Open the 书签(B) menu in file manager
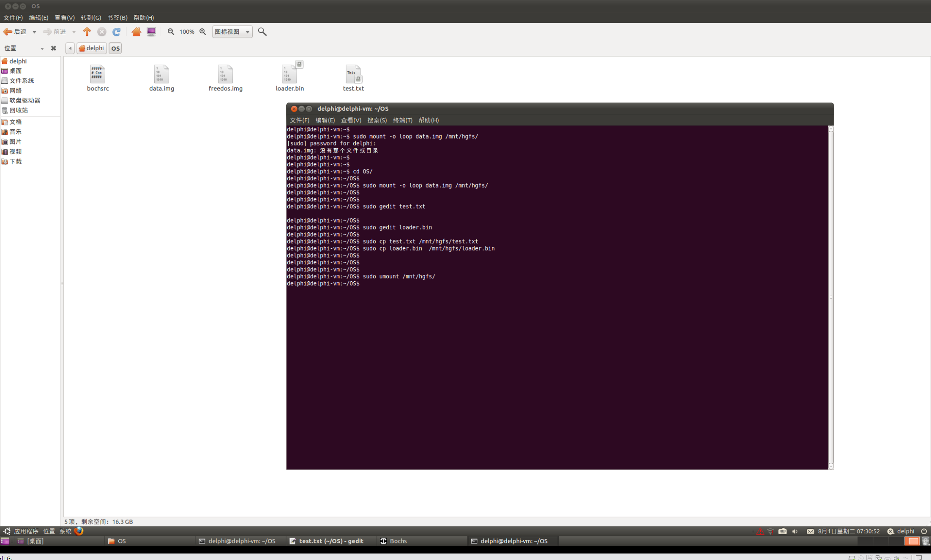This screenshot has height=560, width=931. click(117, 17)
